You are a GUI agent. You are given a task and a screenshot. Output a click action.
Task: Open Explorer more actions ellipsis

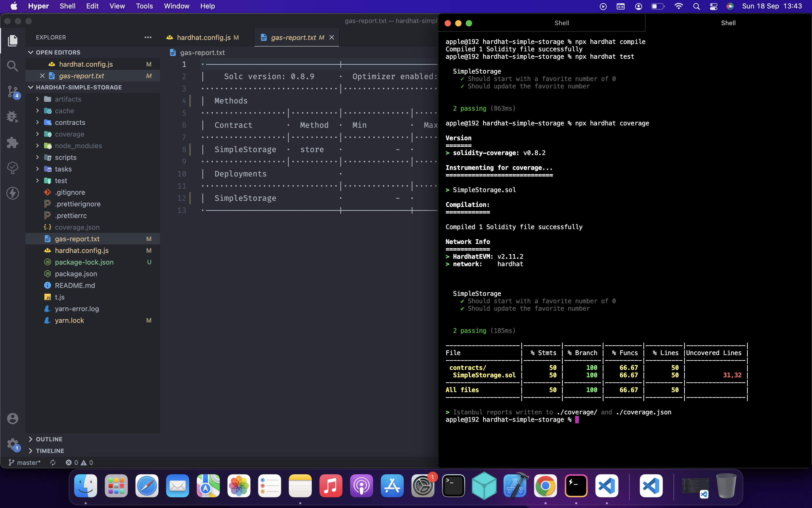tap(148, 37)
